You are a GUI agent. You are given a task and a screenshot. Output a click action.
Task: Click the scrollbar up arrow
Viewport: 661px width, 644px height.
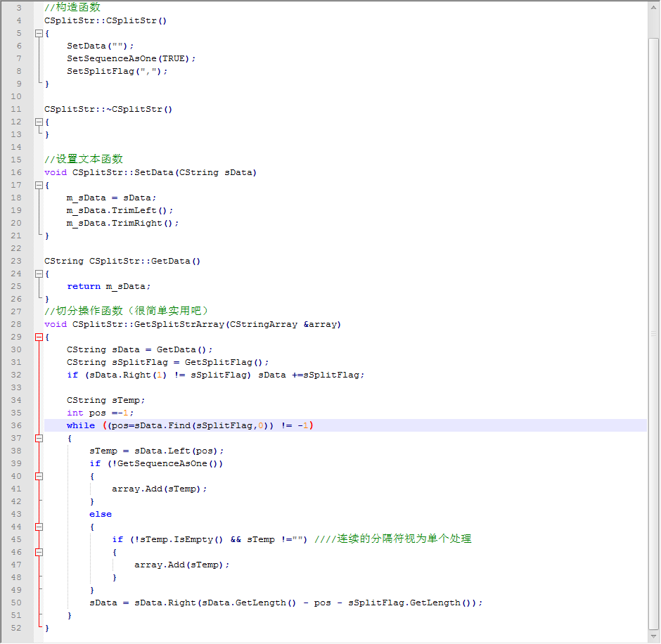tap(653, 7)
